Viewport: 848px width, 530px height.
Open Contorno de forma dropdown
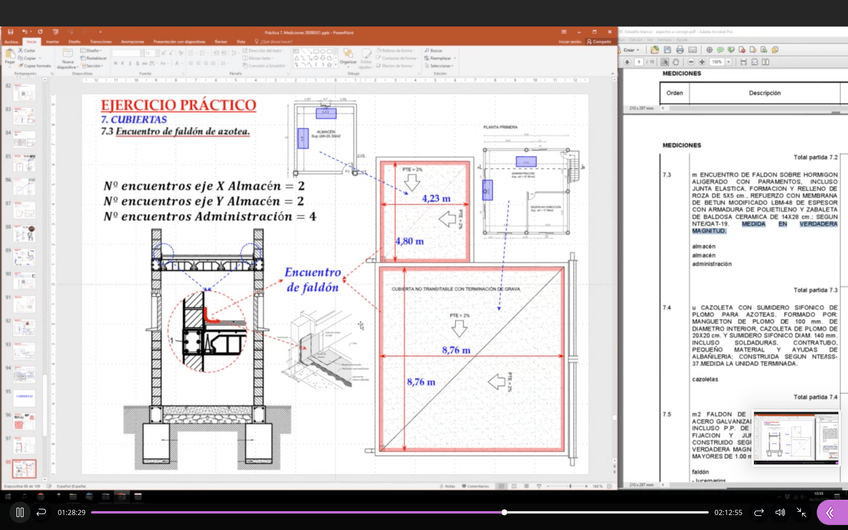[x=398, y=58]
